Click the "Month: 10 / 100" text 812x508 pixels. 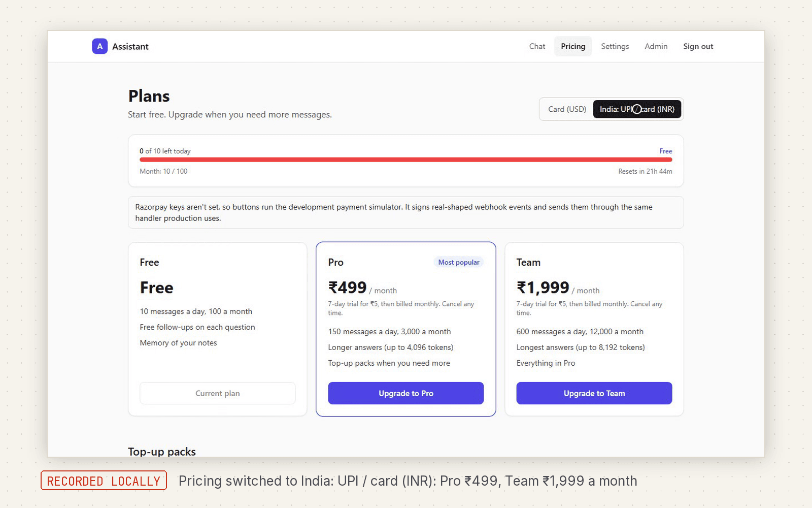(x=163, y=171)
